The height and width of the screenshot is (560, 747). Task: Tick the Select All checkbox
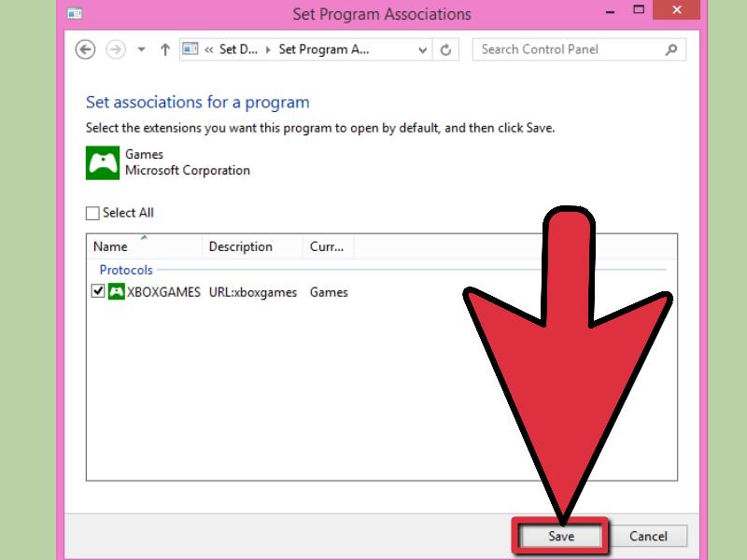(x=92, y=213)
